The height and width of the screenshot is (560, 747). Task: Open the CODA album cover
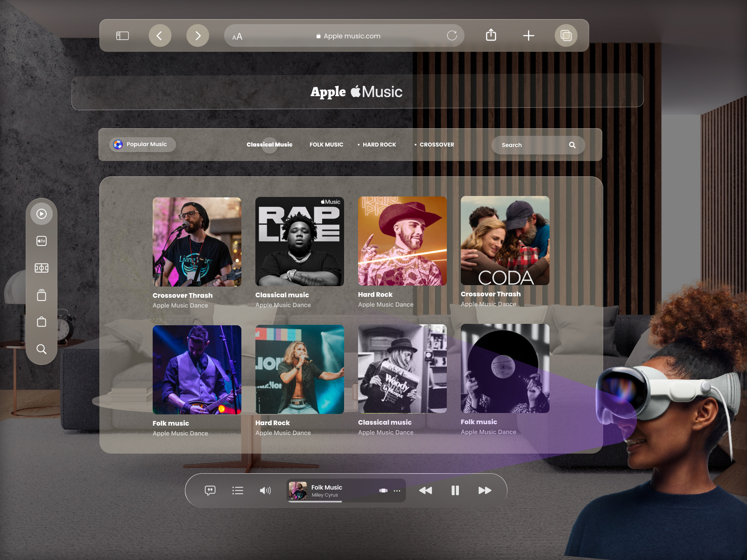505,240
